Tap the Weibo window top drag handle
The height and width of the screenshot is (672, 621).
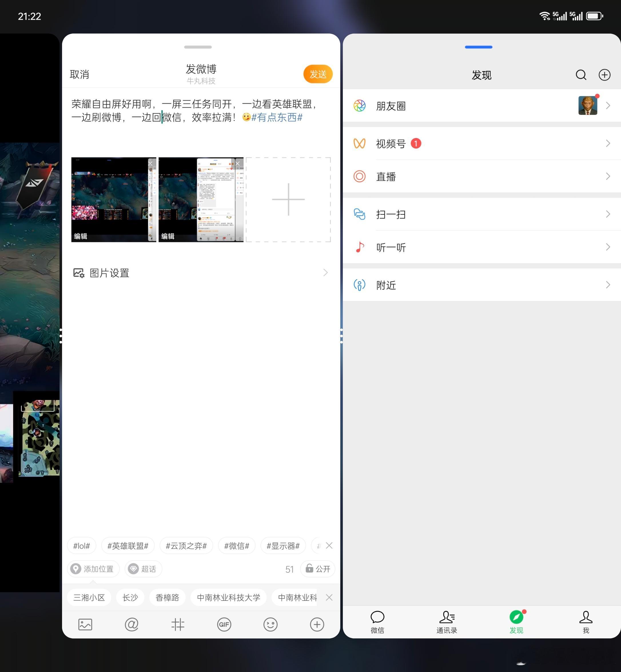tap(198, 47)
